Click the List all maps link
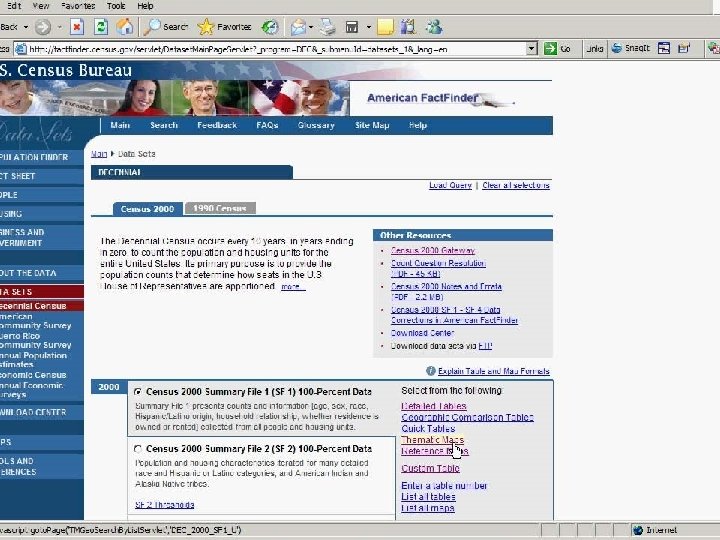 428,508
